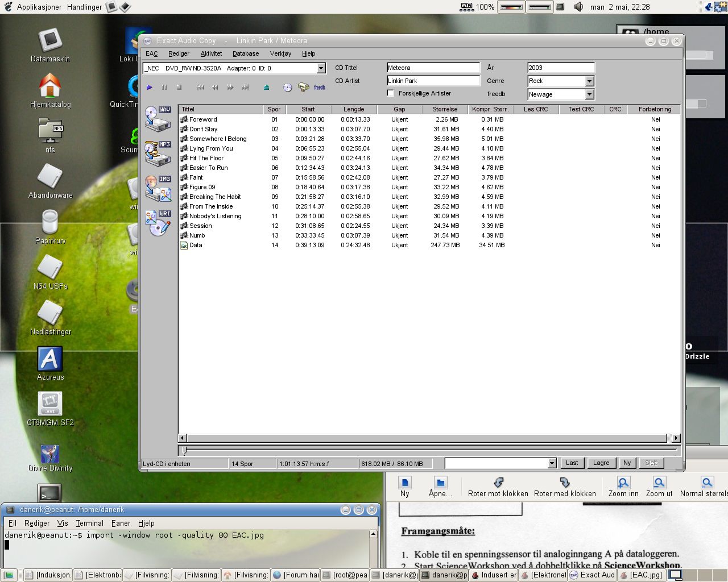Launch Azureus desktop icon
The image size is (728, 582).
point(50,364)
